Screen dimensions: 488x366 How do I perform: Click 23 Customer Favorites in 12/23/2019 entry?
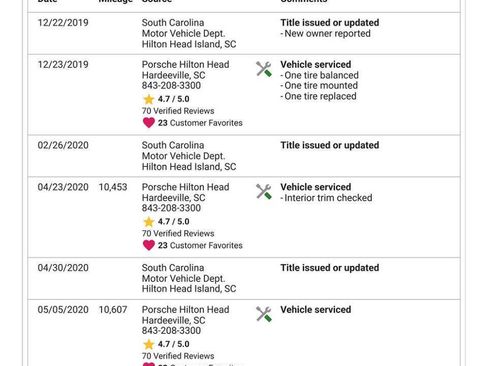pos(200,123)
